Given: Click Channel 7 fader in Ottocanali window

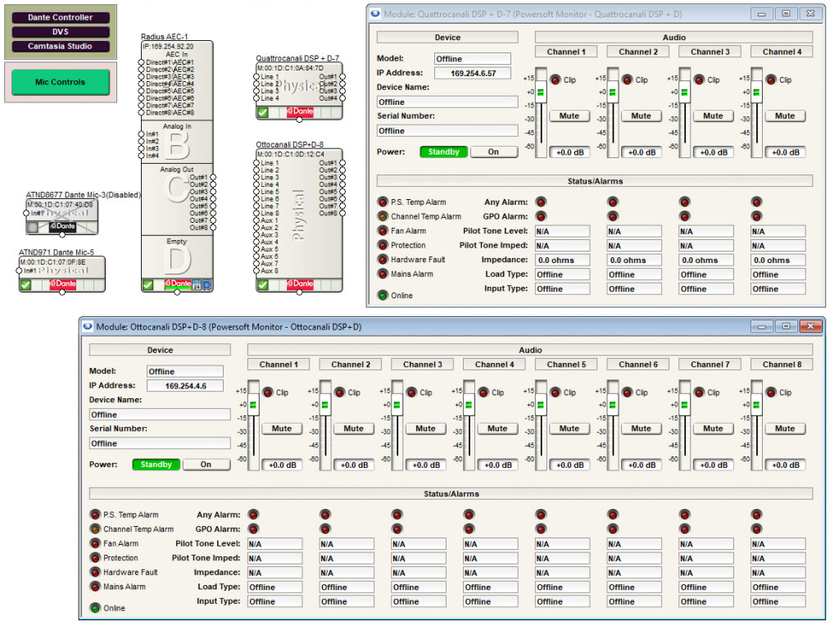Looking at the screenshot, I should pos(684,405).
